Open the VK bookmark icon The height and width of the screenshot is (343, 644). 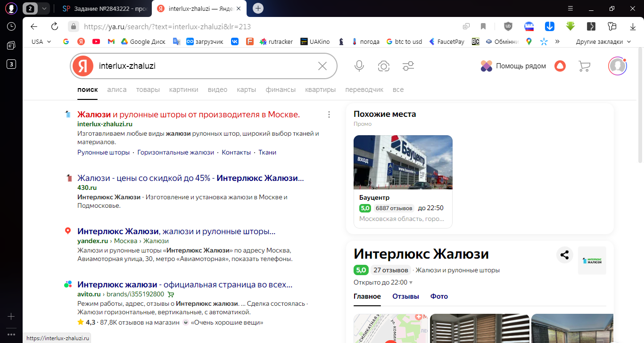[235, 41]
